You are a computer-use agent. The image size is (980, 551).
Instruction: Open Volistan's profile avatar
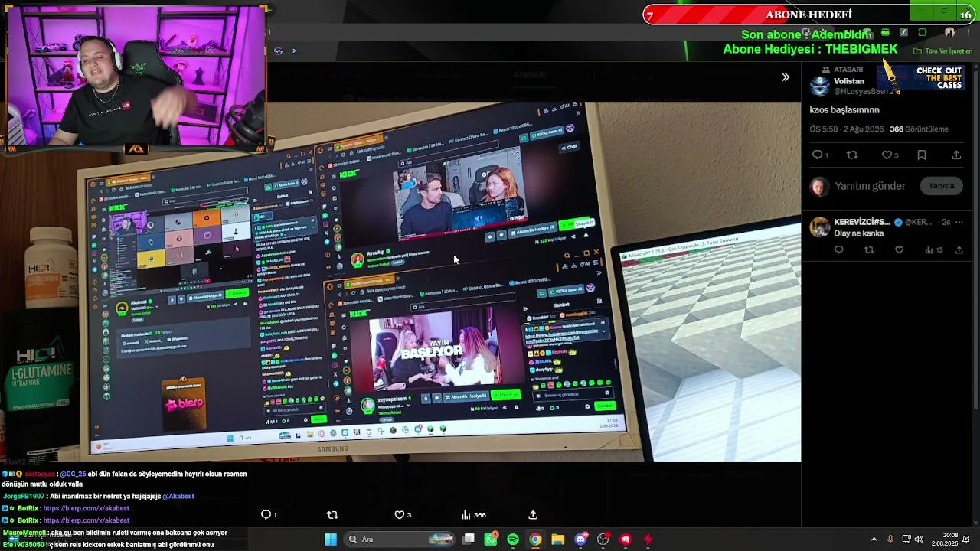coord(820,85)
